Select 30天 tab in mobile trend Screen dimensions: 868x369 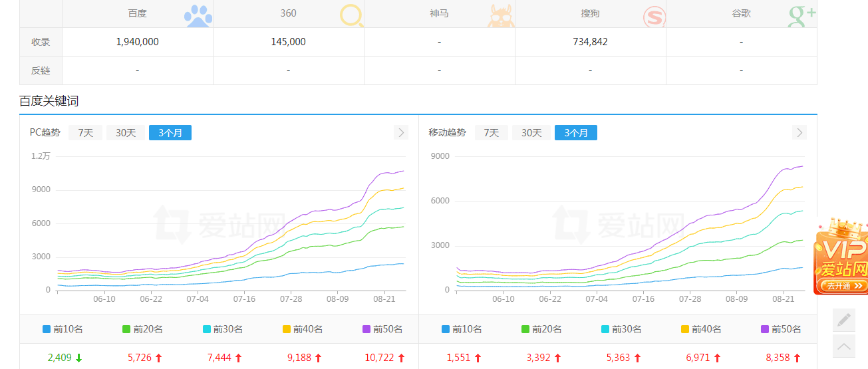[531, 133]
